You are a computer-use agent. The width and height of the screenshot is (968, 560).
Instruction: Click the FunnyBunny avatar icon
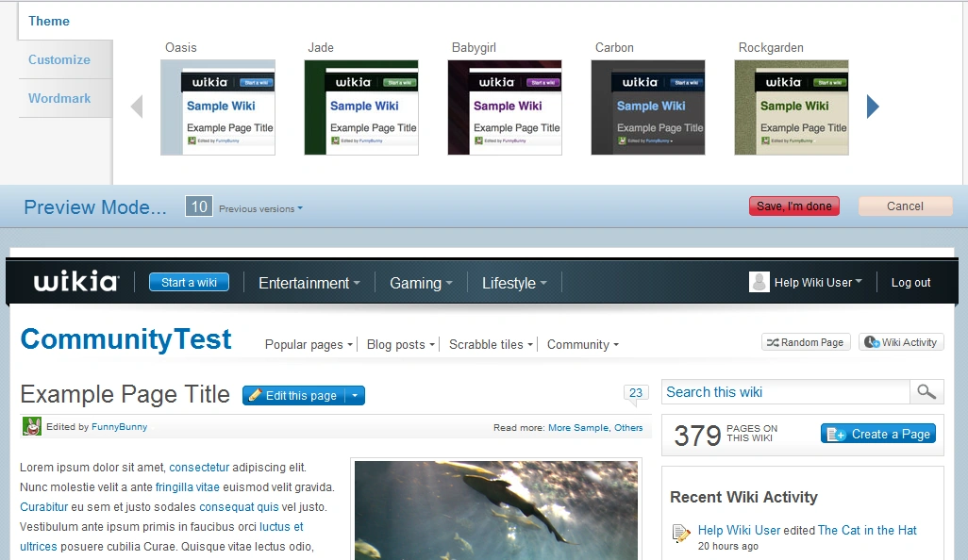click(x=32, y=426)
